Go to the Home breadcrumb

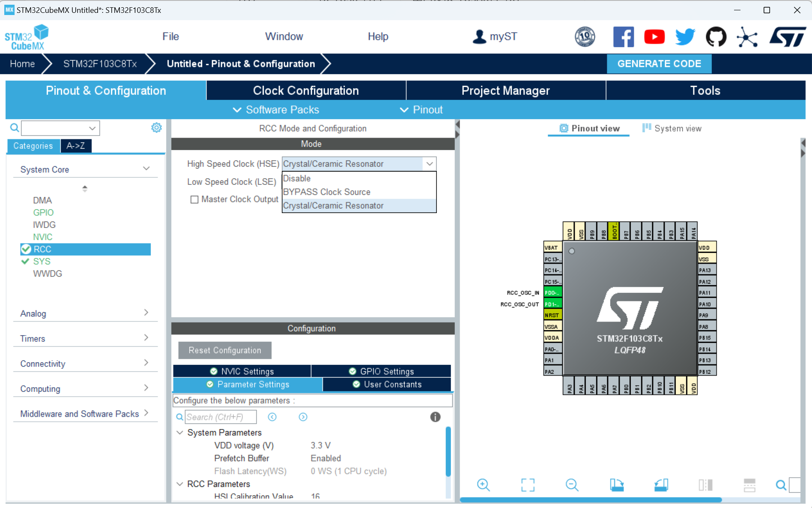coord(22,64)
